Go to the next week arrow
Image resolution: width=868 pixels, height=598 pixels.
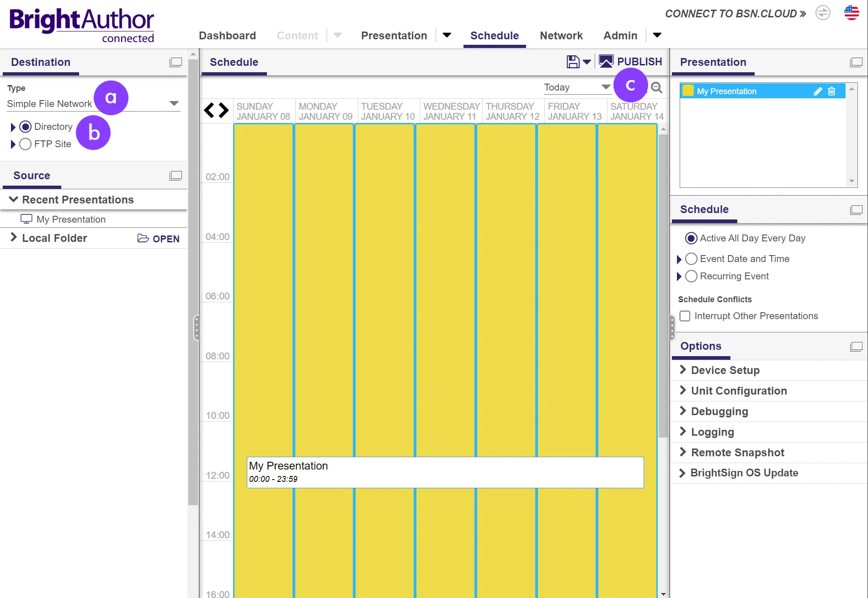[224, 110]
